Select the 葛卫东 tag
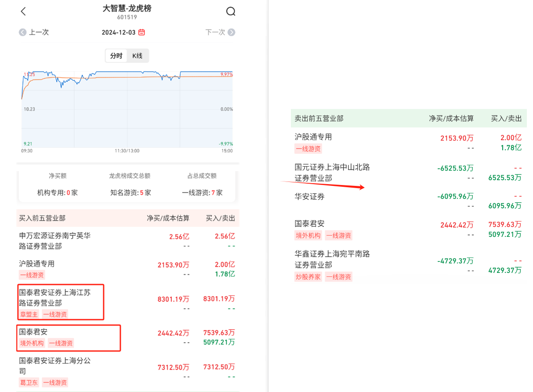This screenshot has height=392, width=533. coord(29,382)
